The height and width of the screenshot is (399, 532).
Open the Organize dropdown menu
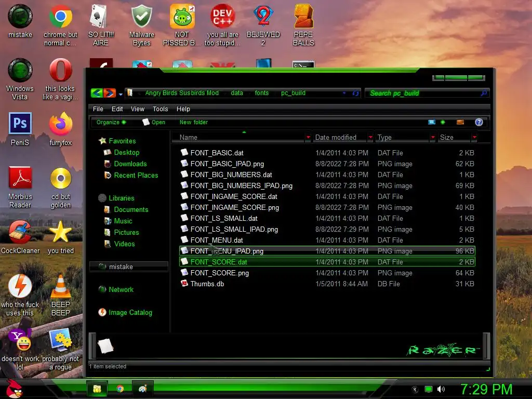click(111, 122)
